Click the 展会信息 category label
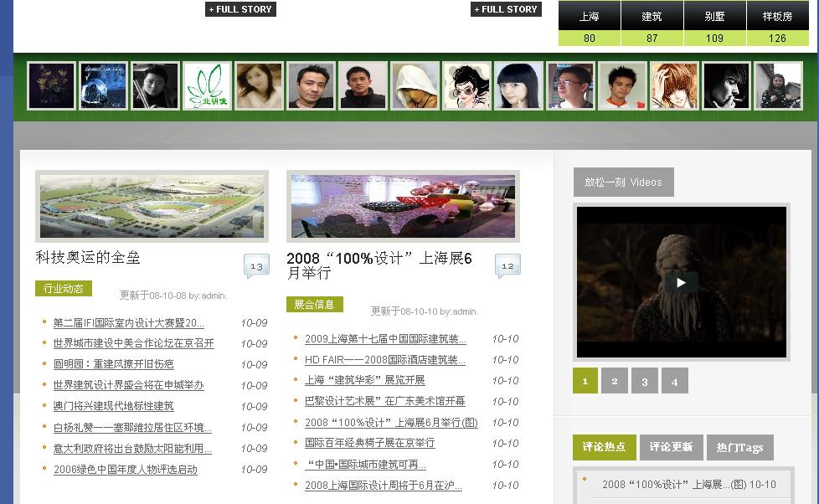The height and width of the screenshot is (504, 819). 314,305
